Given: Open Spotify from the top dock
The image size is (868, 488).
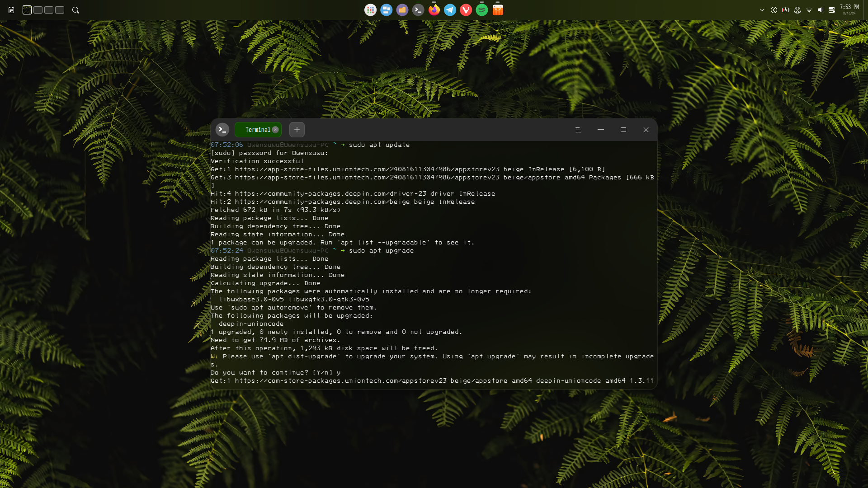Looking at the screenshot, I should (x=482, y=10).
